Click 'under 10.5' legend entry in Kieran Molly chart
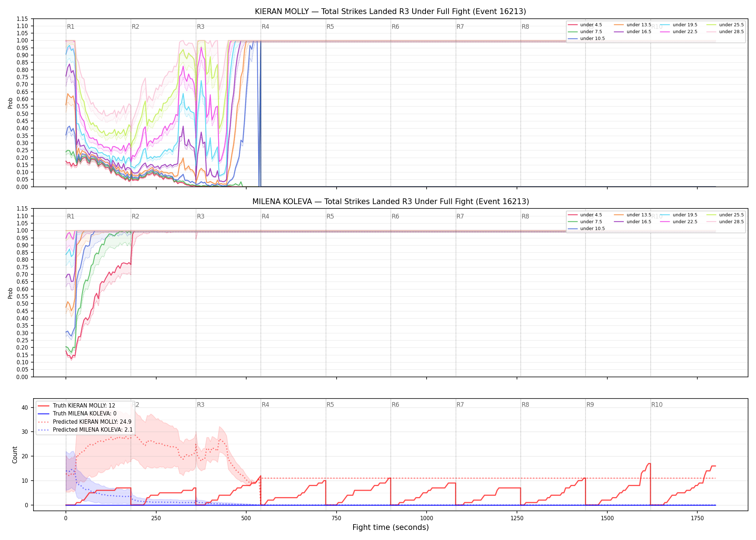756x540 pixels. click(x=586, y=39)
